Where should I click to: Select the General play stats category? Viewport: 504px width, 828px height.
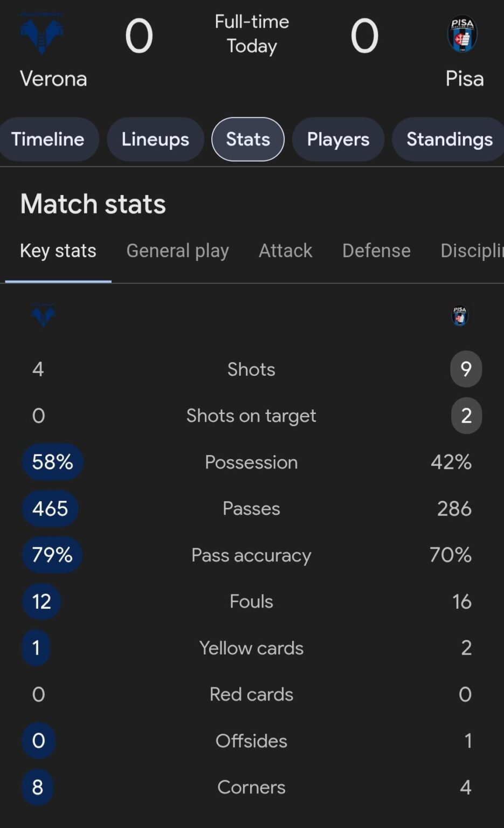coord(177,250)
